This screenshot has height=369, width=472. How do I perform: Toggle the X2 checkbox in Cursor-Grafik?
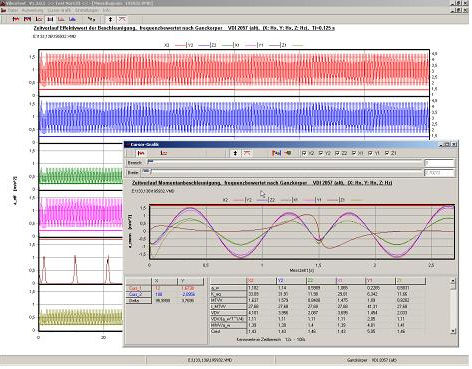coord(304,153)
